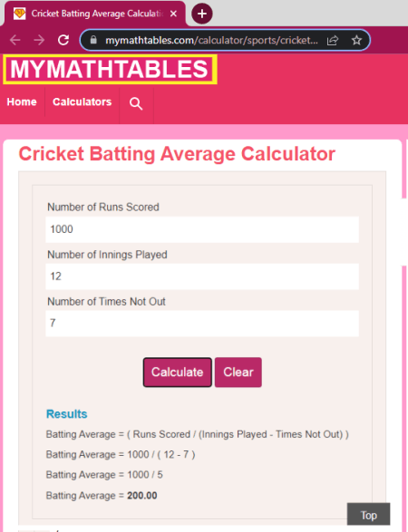Click the padlock site info icon
The height and width of the screenshot is (532, 408).
tap(93, 40)
